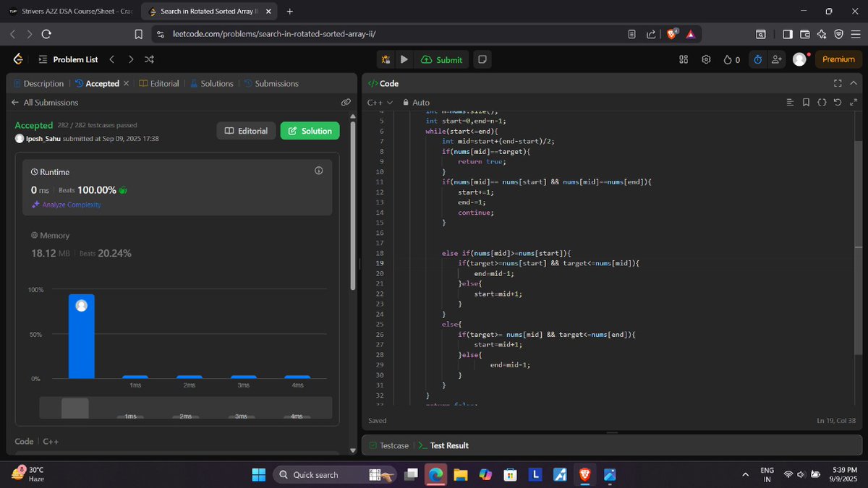Click the tall blue 0ms histogram bar
Viewport: 868px width, 488px height.
click(x=82, y=336)
